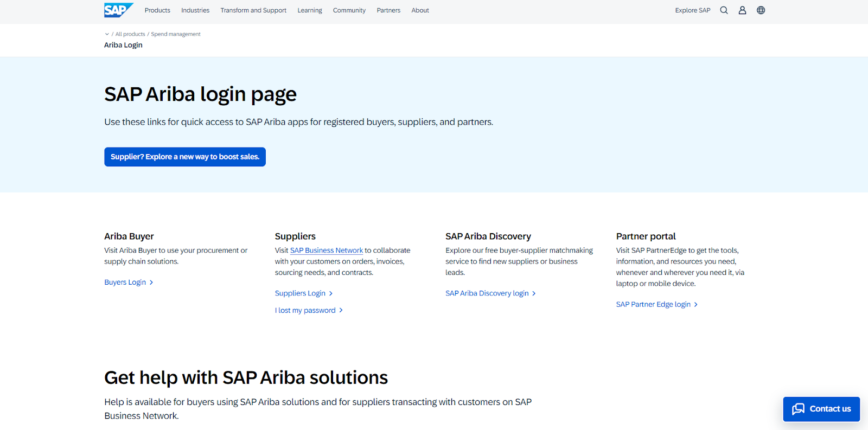This screenshot has height=430, width=868.
Task: Click Supplier? Explore a new way button
Action: [185, 157]
